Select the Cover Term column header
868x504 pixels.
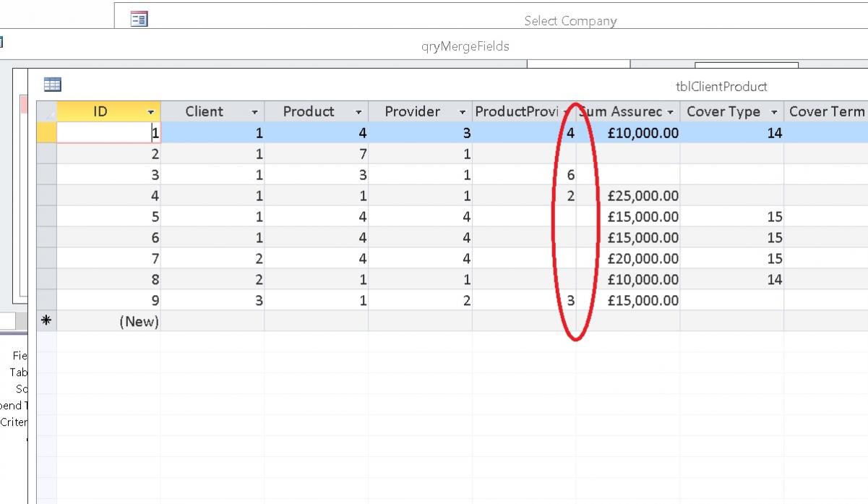[826, 111]
